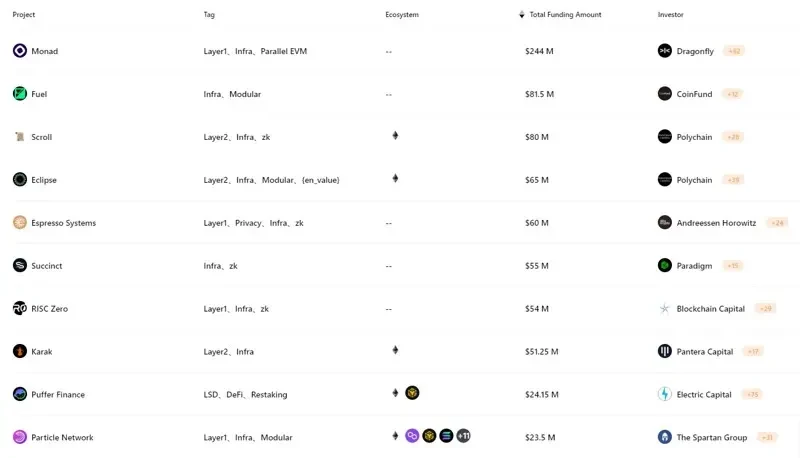Click the Fuel project logo icon

pos(20,94)
